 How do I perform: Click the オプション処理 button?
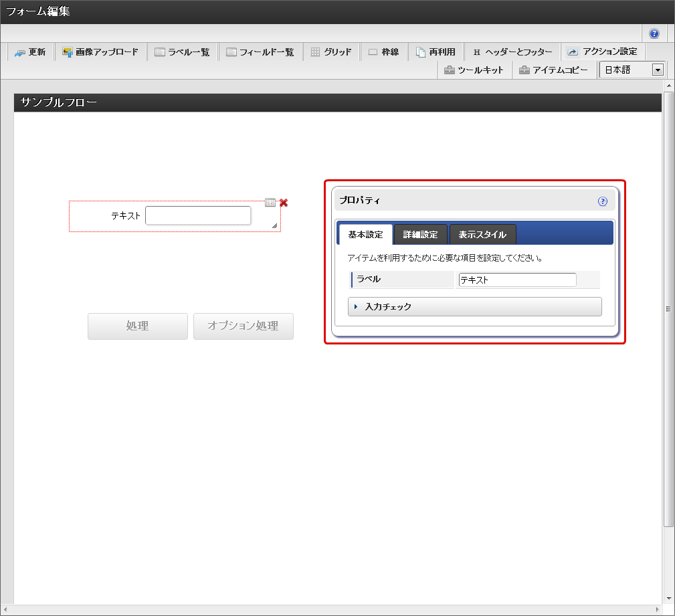tap(243, 326)
